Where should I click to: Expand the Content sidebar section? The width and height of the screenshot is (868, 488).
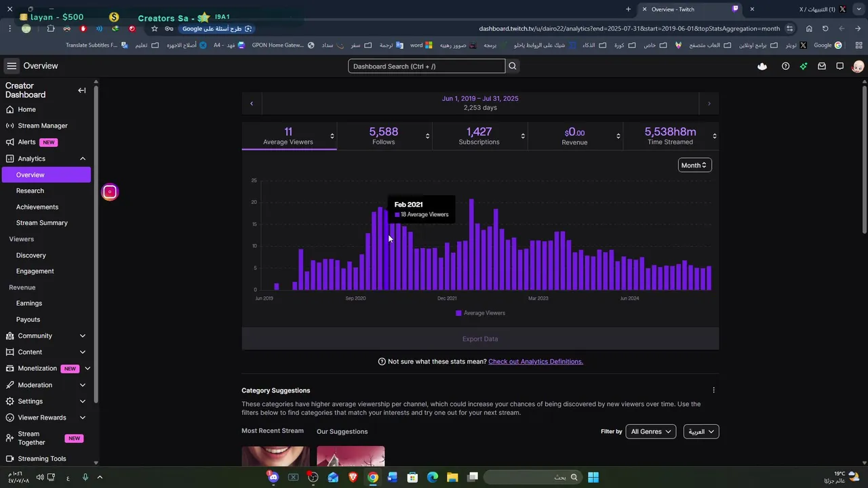point(83,352)
